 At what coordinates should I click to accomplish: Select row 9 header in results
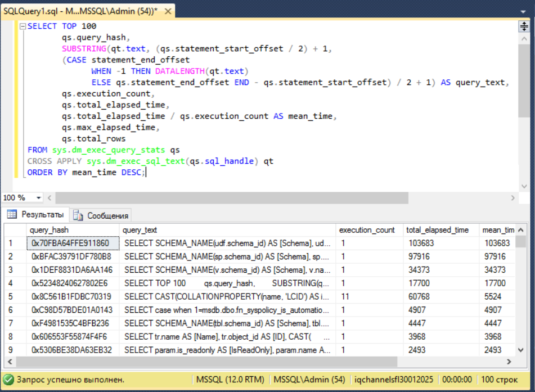tap(15, 350)
